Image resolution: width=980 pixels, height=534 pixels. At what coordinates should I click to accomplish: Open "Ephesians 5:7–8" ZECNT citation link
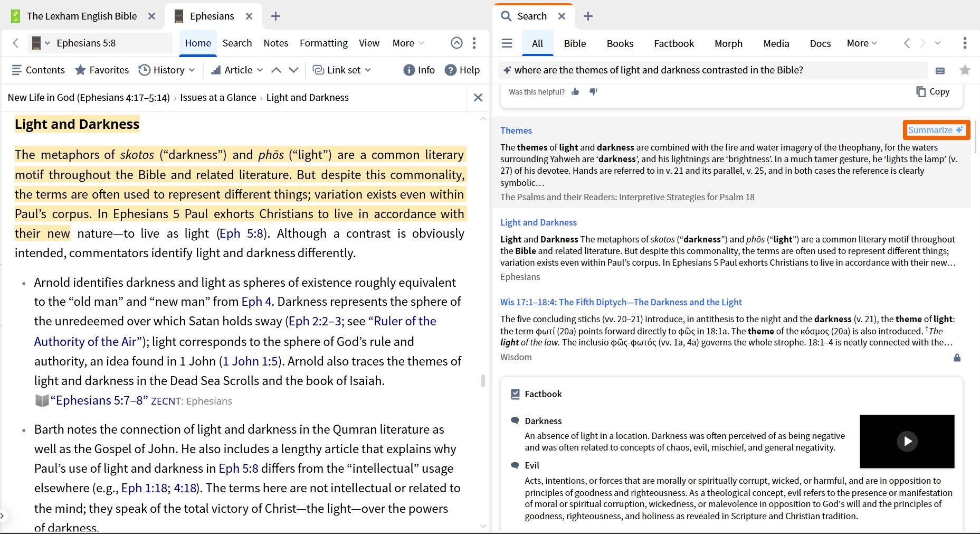click(99, 401)
